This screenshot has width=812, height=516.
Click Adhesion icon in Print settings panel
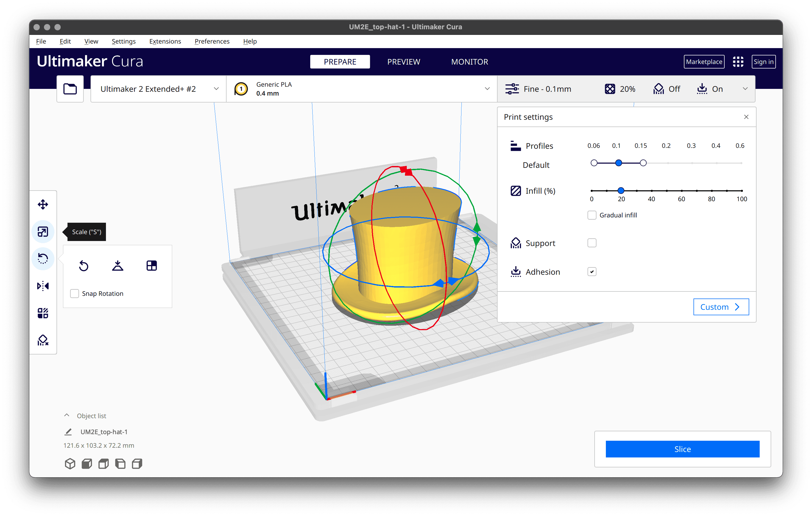pos(516,272)
